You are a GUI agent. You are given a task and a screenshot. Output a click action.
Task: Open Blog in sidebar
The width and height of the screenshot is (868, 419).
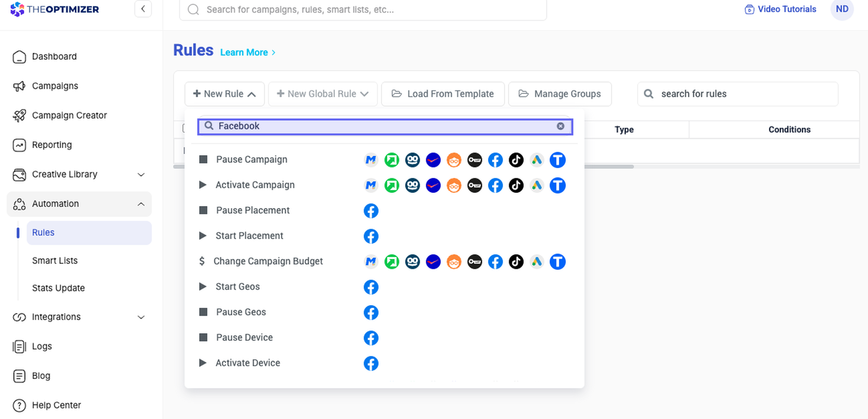pos(41,376)
